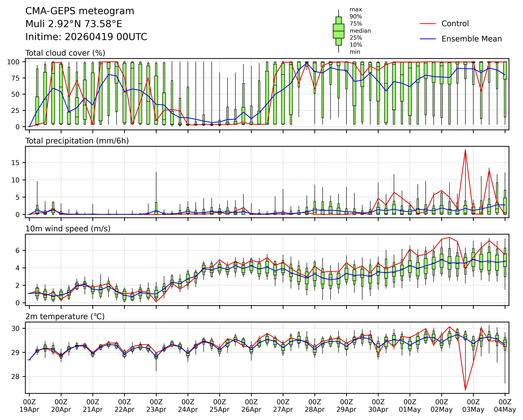This screenshot has width=523, height=420.
Task: Click the median label in boxplot legend
Action: (x=360, y=31)
